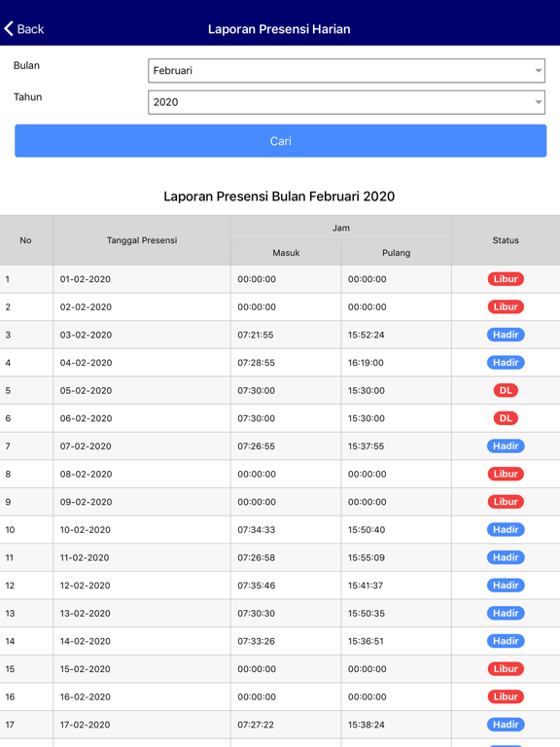Click the Libur badge for 16-02-2020
The height and width of the screenshot is (747, 560).
click(506, 696)
